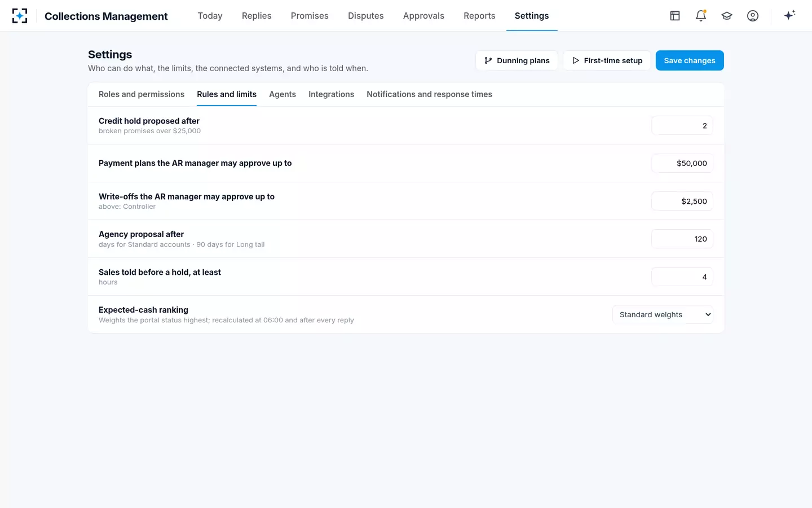Expand the Expected-cash ranking weights dropdown

663,314
